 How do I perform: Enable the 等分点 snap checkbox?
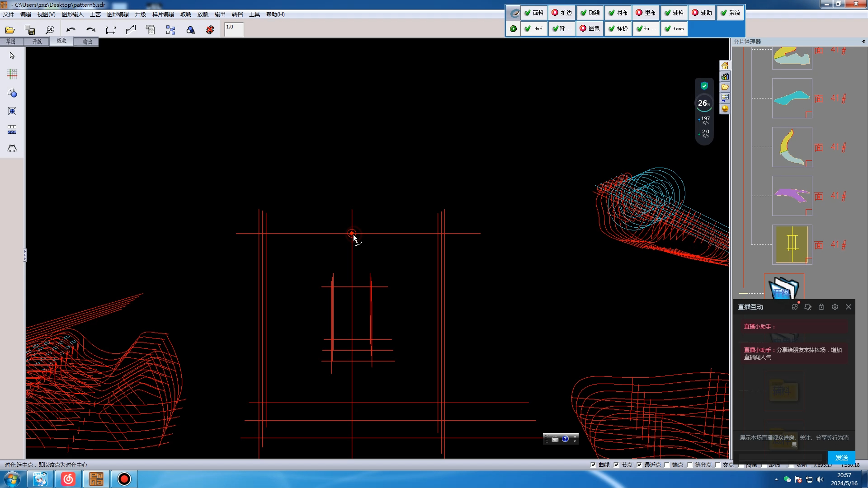(690, 465)
